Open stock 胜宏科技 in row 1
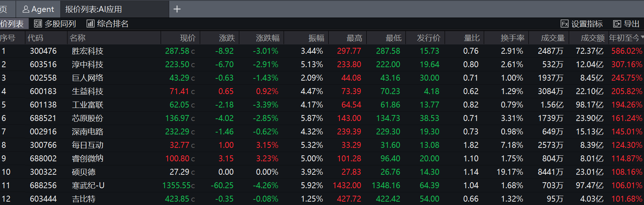Image resolution: width=644 pixels, height=205 pixels. tap(87, 51)
